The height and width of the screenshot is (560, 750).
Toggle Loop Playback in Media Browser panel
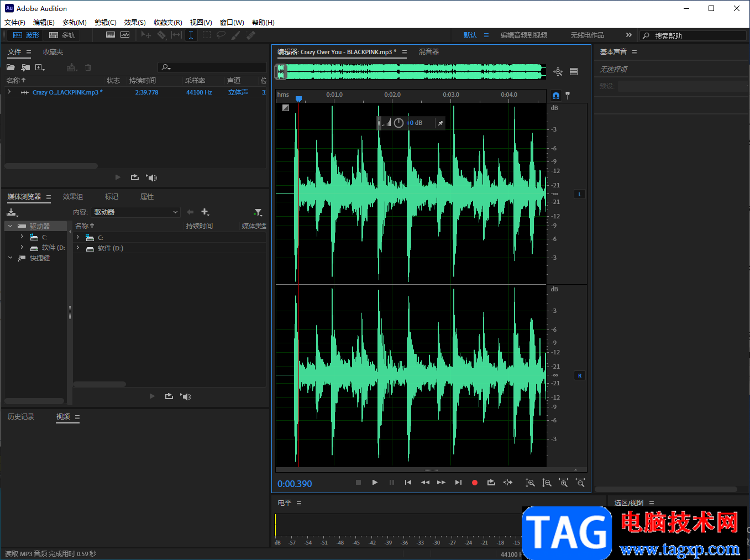pyautogui.click(x=169, y=396)
